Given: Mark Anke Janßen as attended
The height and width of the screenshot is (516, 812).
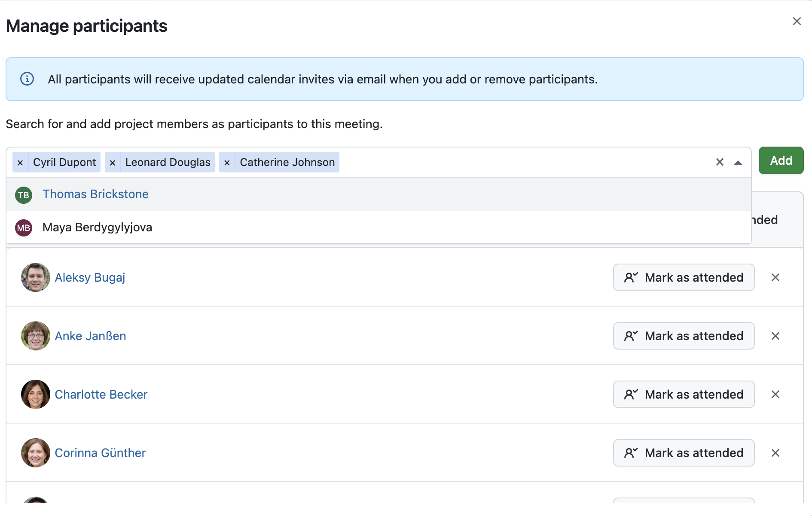Looking at the screenshot, I should coord(684,336).
